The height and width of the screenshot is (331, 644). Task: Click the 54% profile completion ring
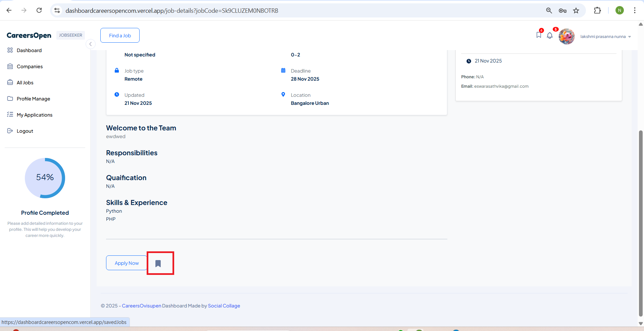click(45, 178)
